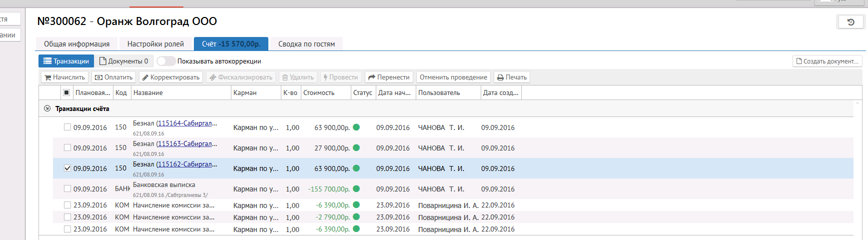Open the Сводка по гостям tab
Image resolution: width=868 pixels, height=240 pixels.
[306, 44]
